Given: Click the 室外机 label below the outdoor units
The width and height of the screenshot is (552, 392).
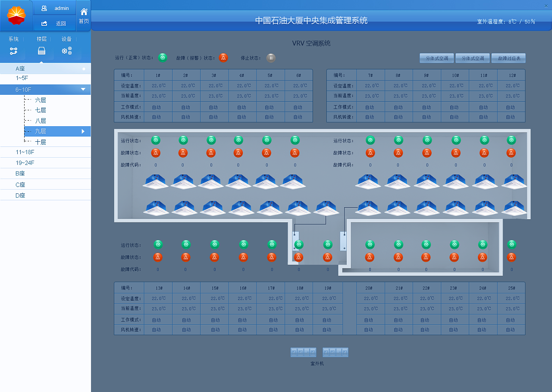Looking at the screenshot, I should [317, 364].
